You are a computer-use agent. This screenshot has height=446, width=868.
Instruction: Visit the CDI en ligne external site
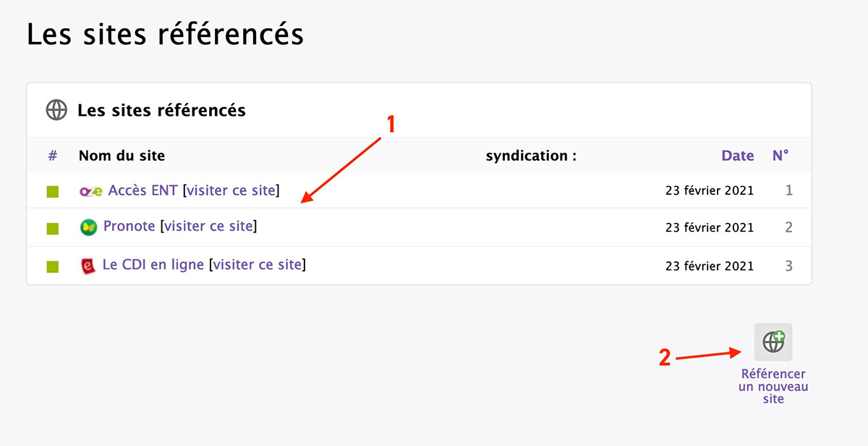point(257,264)
